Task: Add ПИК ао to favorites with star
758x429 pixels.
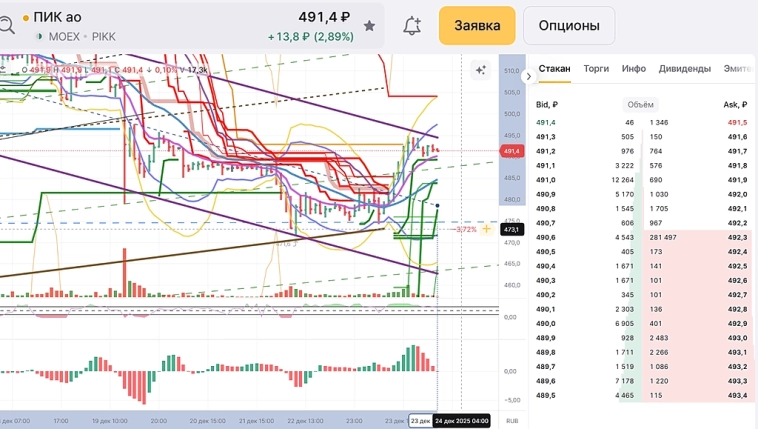Action: [x=369, y=26]
